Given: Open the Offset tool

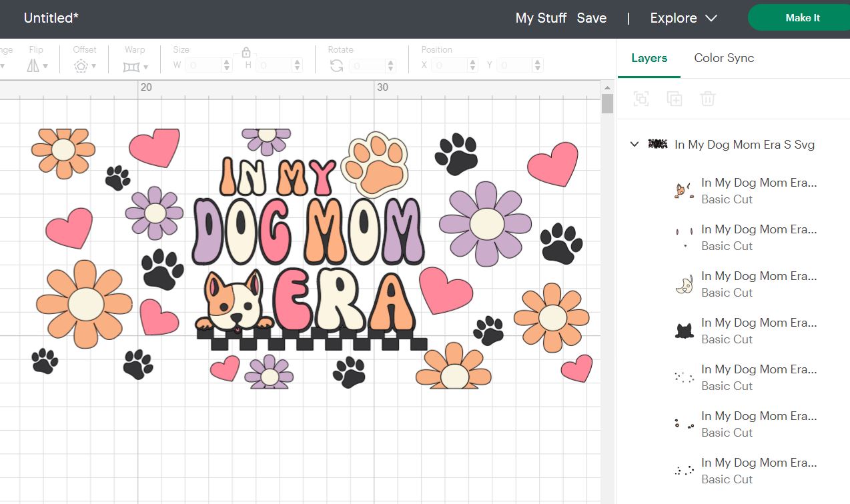Looking at the screenshot, I should click(x=81, y=65).
